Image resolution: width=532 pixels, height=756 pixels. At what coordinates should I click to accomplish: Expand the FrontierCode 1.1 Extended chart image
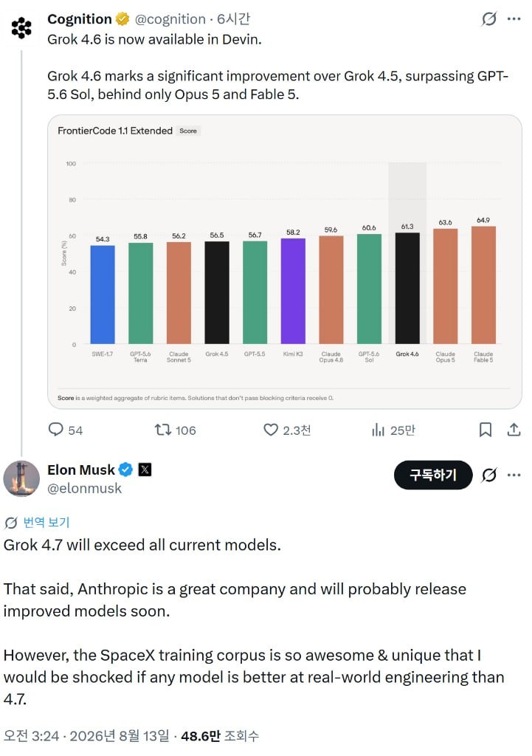(284, 262)
